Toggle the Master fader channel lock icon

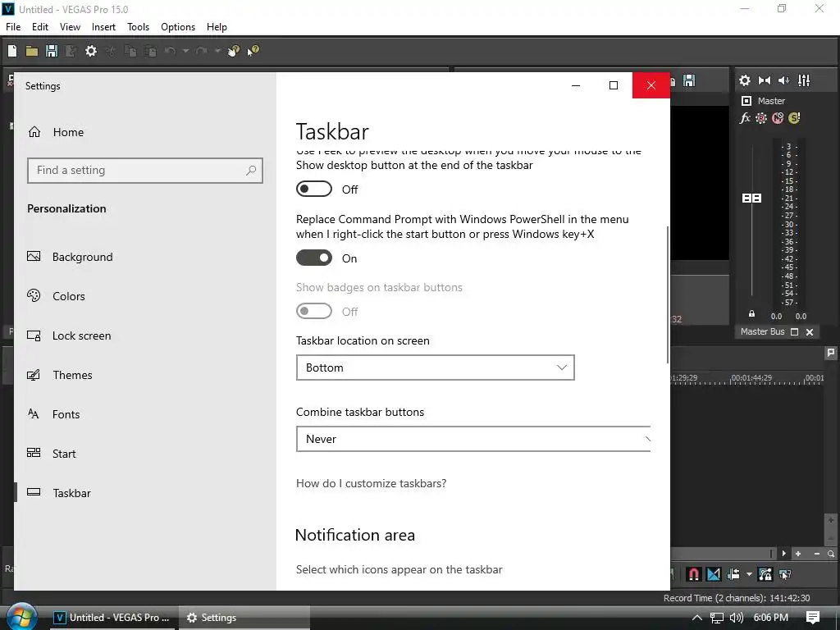[751, 314]
